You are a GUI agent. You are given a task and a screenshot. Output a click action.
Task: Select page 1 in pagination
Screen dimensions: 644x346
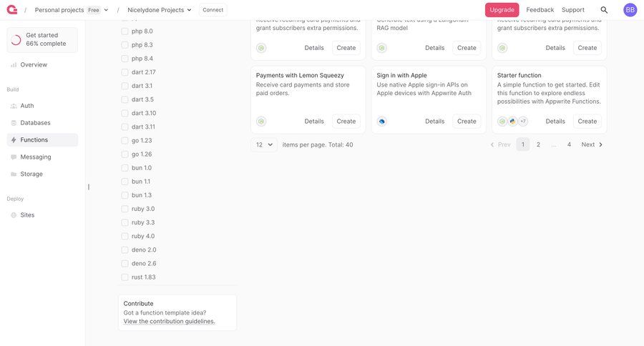523,144
